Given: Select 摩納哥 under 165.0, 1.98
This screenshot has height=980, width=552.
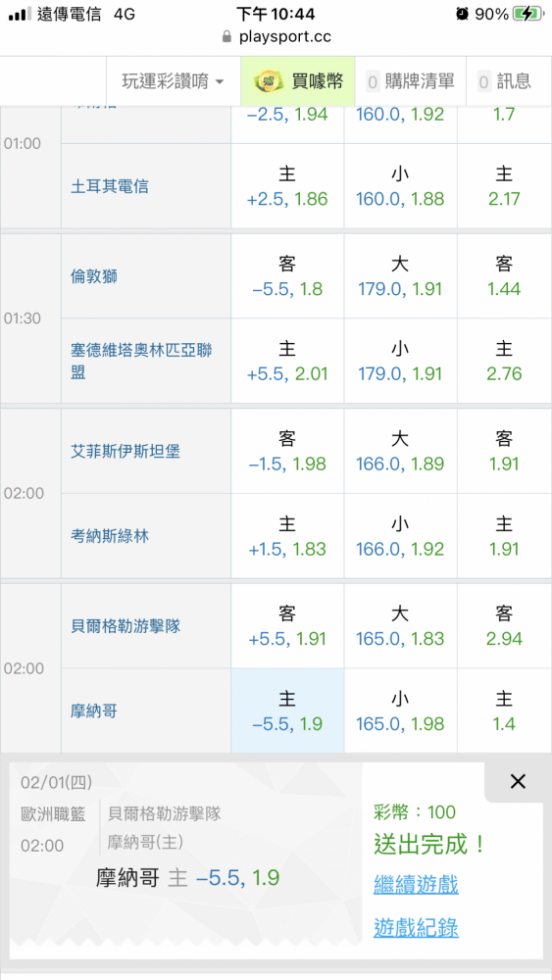Looking at the screenshot, I should pyautogui.click(x=400, y=711).
